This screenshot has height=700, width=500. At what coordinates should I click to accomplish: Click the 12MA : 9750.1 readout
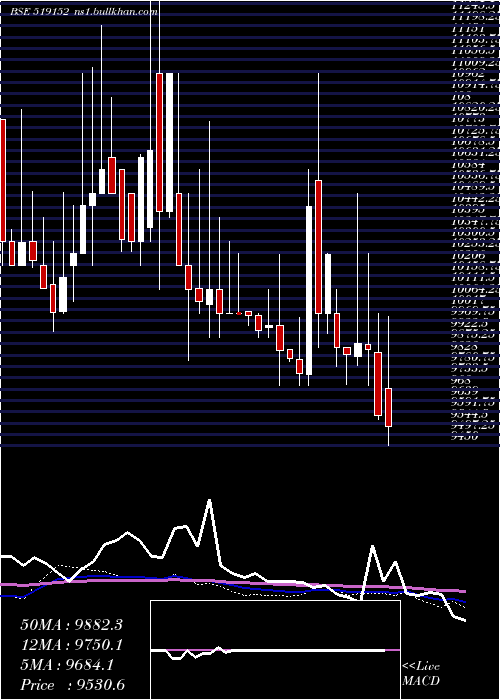point(72,645)
